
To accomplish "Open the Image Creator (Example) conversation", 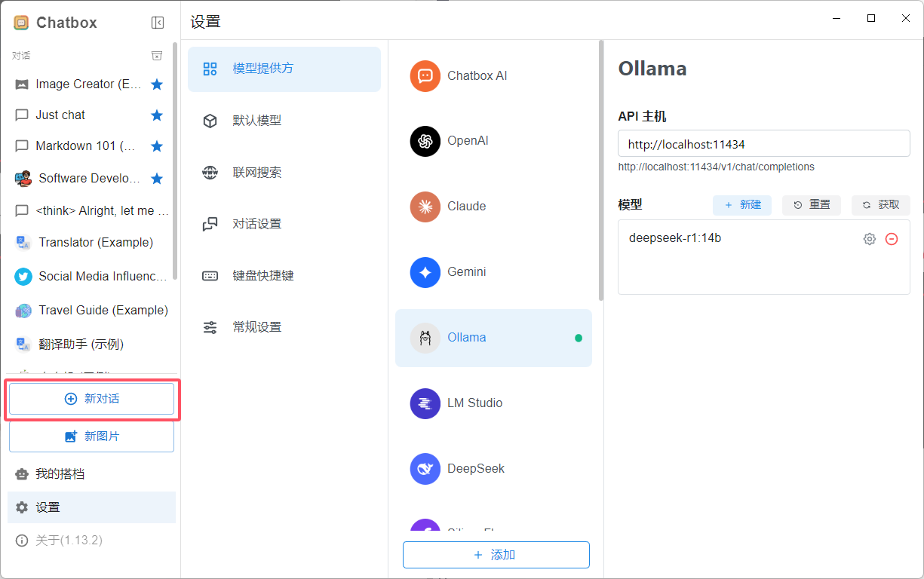I will [x=89, y=84].
